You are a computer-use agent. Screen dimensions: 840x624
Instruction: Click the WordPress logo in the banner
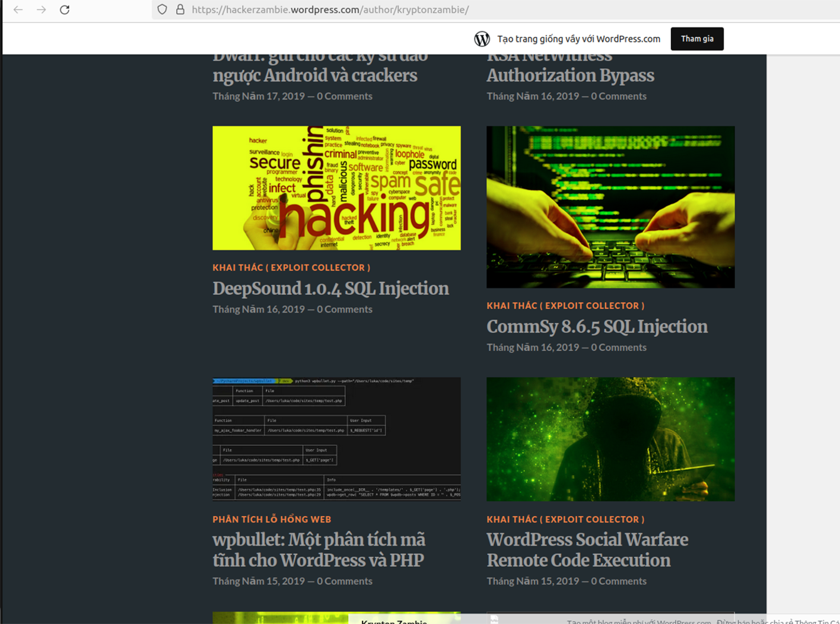pos(482,39)
